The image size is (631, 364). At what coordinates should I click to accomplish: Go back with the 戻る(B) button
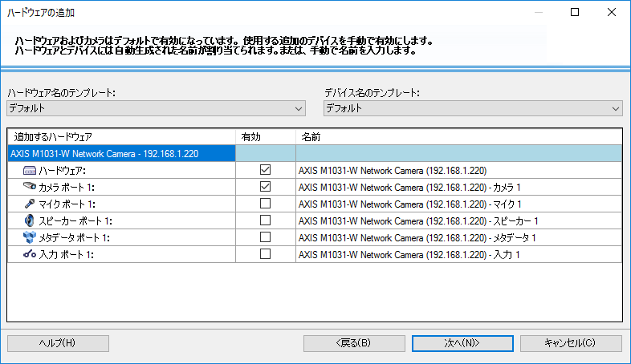[354, 343]
